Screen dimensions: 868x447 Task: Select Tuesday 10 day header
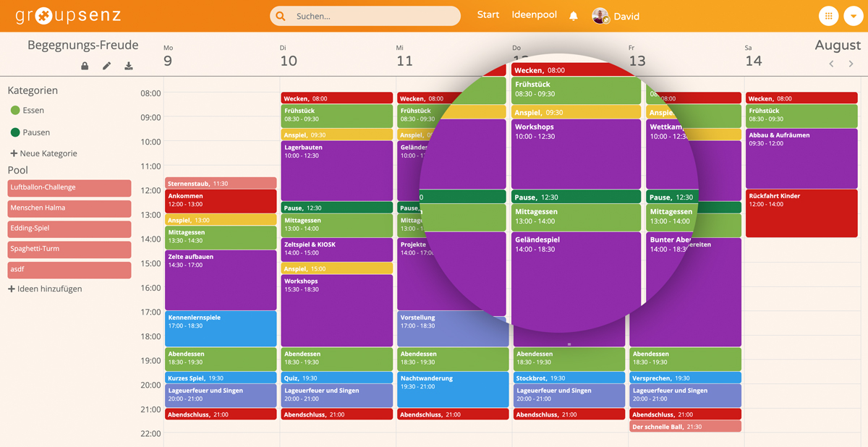(x=288, y=56)
